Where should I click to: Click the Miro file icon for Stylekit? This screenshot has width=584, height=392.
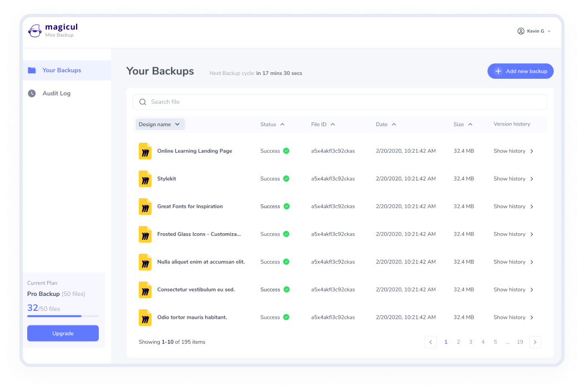coord(145,179)
